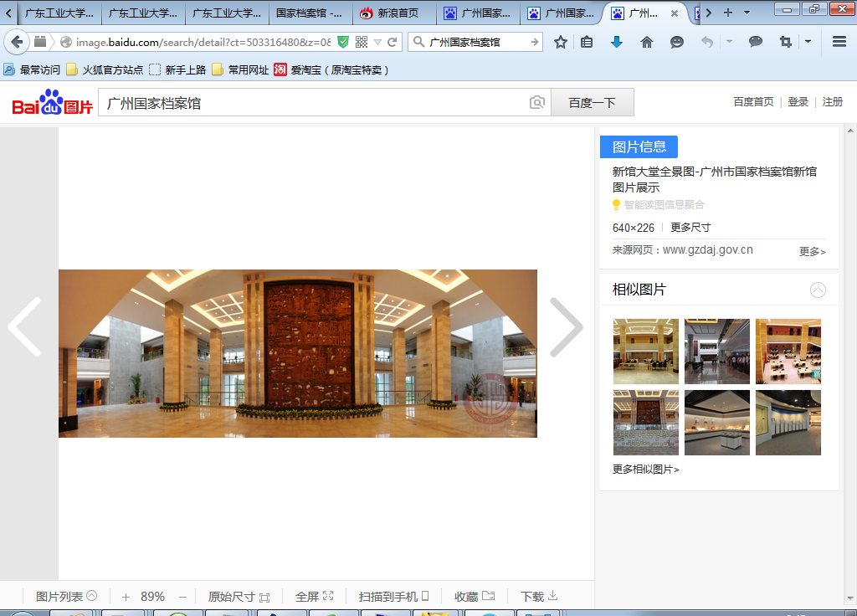857x616 pixels.
Task: Reload the page using refresh icon
Action: coord(392,42)
